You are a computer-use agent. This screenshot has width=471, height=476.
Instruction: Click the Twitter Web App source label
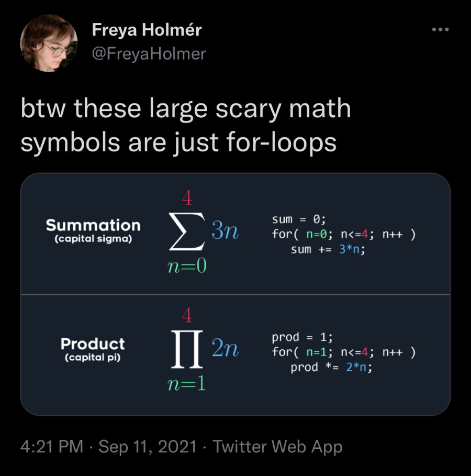pyautogui.click(x=277, y=447)
